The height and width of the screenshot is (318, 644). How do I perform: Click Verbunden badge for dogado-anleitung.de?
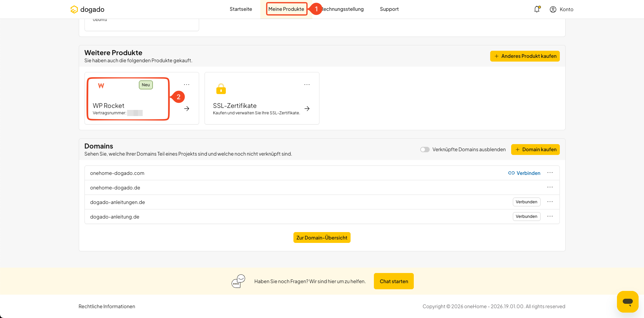pos(527,217)
